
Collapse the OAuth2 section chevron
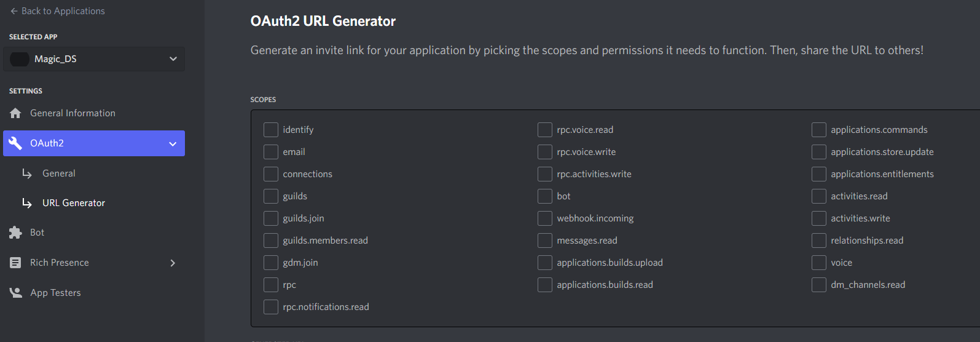[173, 144]
